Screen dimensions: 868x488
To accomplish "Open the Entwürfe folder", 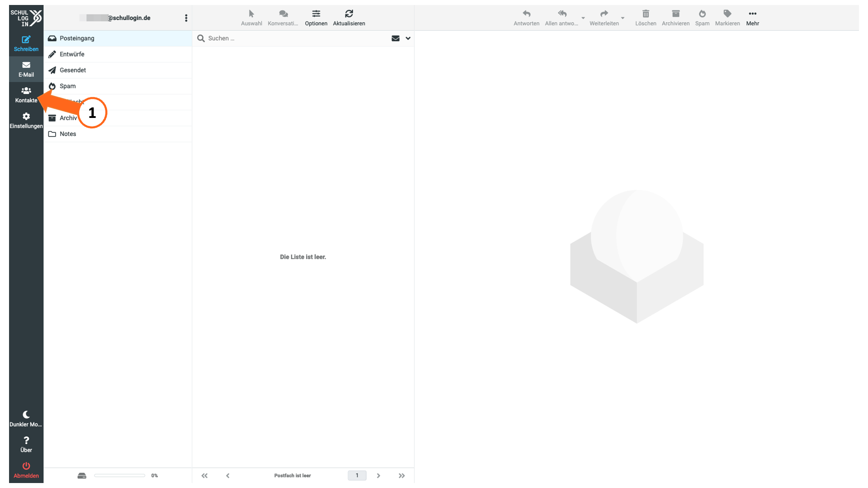I will tap(118, 54).
